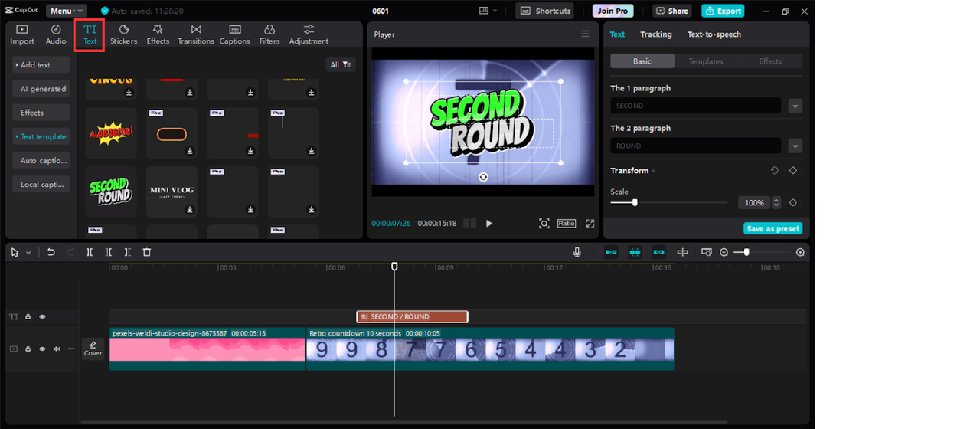Image resolution: width=980 pixels, height=429 pixels.
Task: Open the Ratio settings
Action: [567, 224]
